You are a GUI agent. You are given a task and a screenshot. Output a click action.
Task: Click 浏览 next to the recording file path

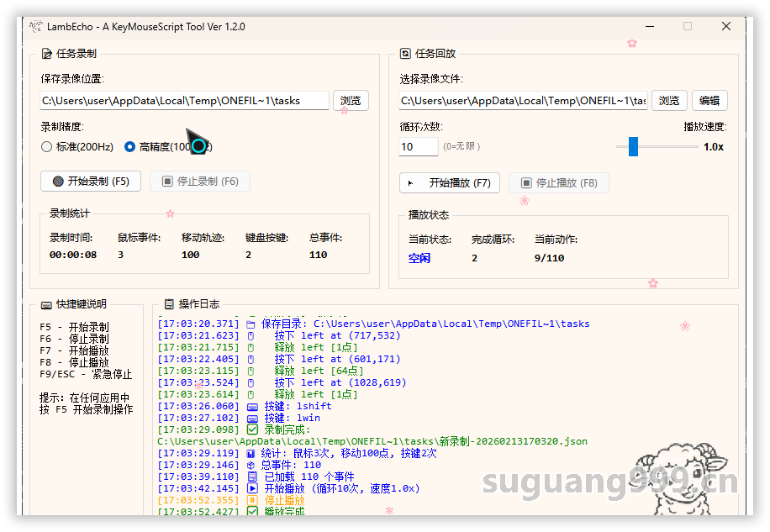(669, 101)
